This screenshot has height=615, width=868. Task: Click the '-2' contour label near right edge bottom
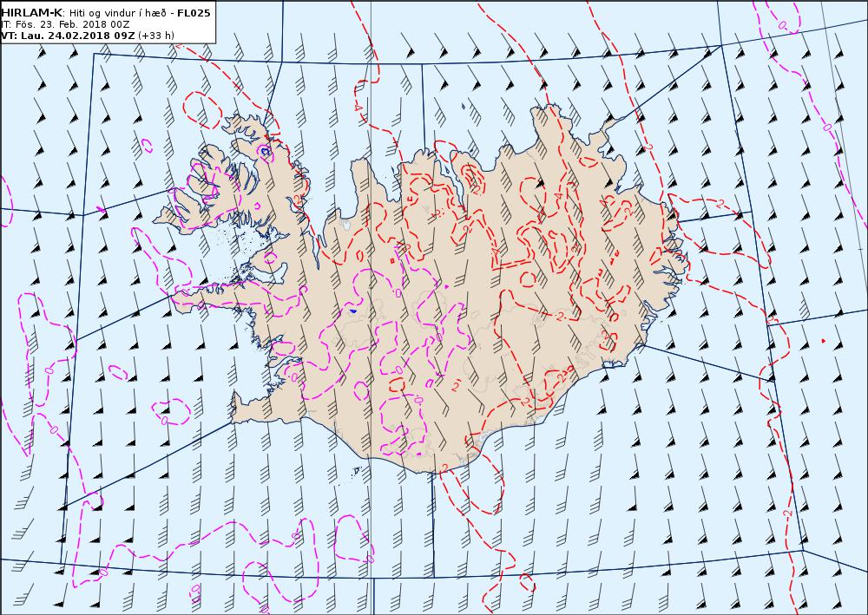[x=788, y=514]
